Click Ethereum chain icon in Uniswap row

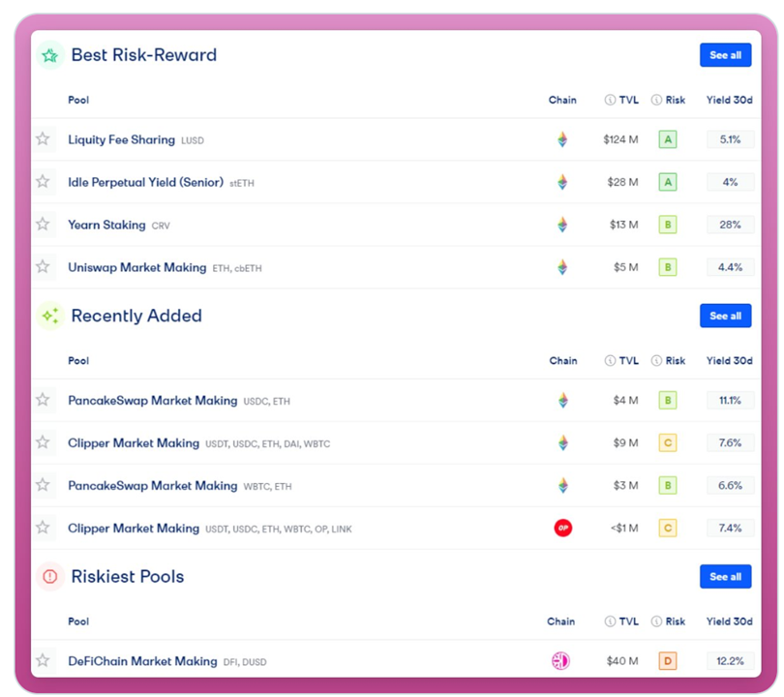pyautogui.click(x=562, y=267)
